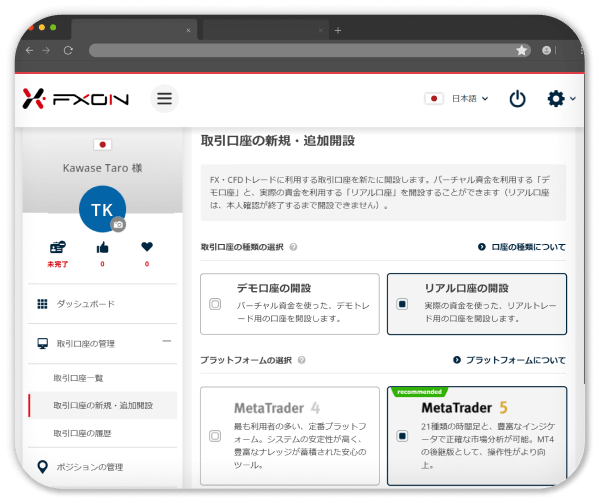Open the プラットフォームについて link
600x504 pixels.
click(509, 360)
